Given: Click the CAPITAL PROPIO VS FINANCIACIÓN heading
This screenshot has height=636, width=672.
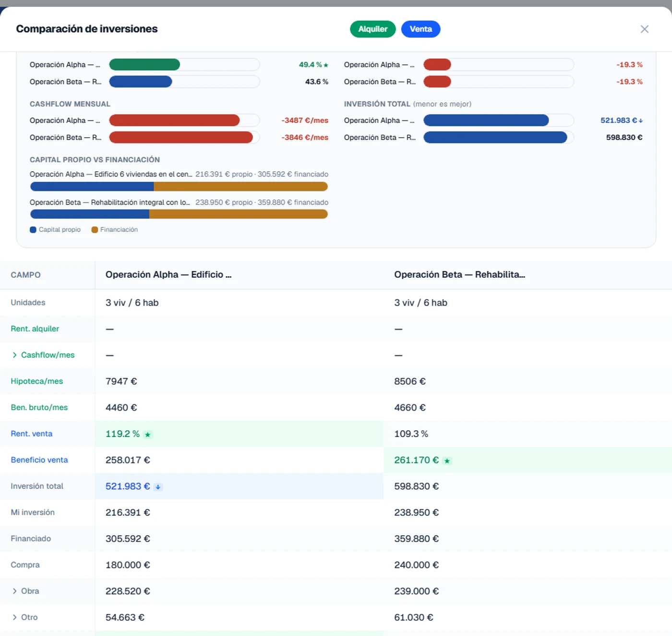Looking at the screenshot, I should click(95, 160).
